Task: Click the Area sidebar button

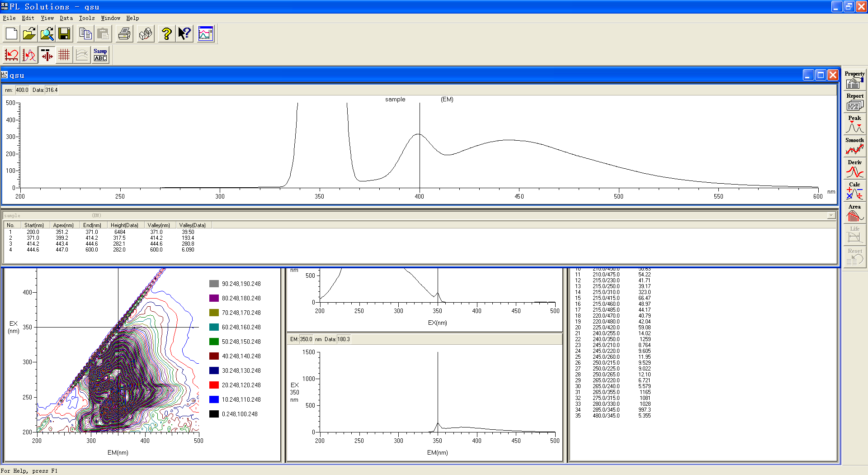Action: click(x=854, y=213)
